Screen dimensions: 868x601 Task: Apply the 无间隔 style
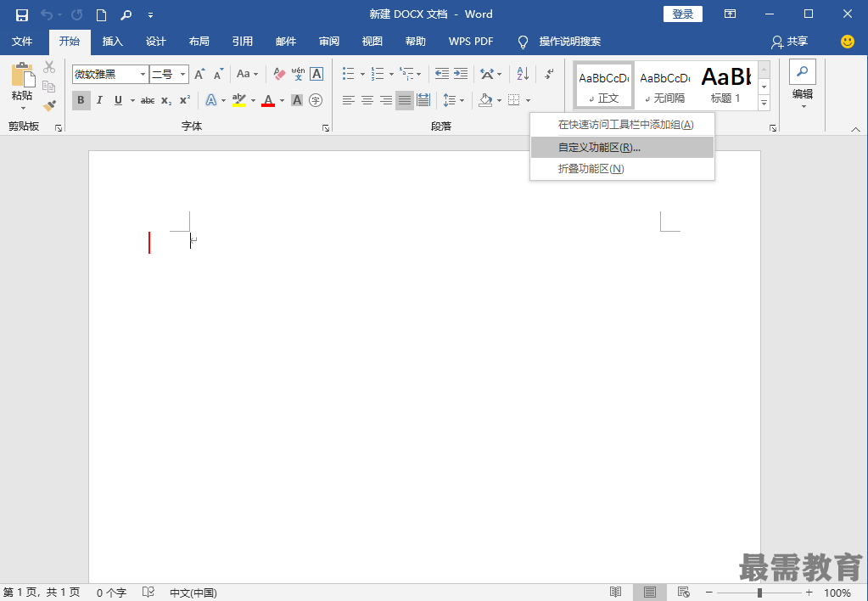coord(665,84)
